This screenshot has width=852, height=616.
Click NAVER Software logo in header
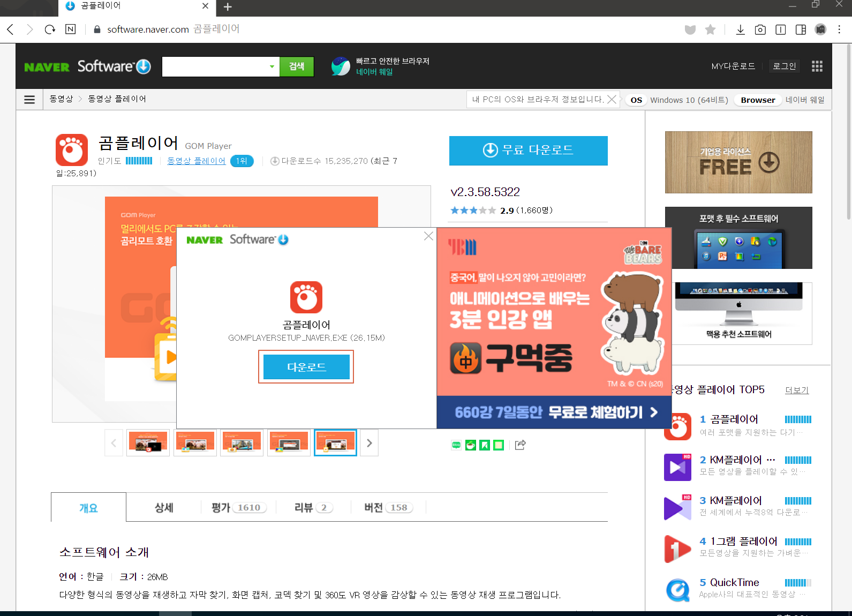[x=87, y=66]
